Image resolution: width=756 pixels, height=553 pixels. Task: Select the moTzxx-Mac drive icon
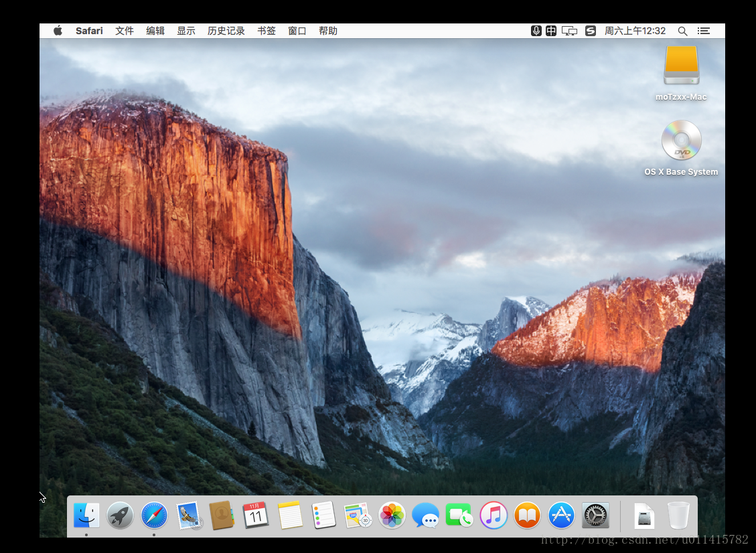pos(681,66)
